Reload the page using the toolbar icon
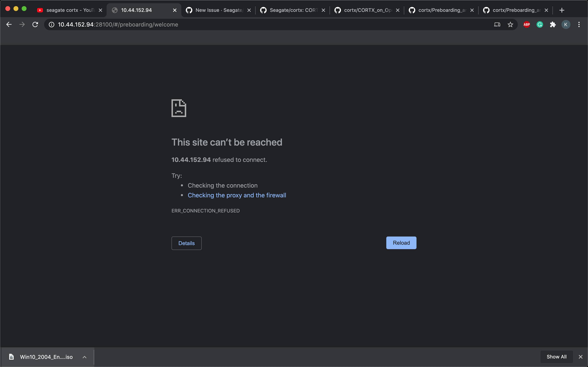The image size is (588, 367). coord(35,24)
